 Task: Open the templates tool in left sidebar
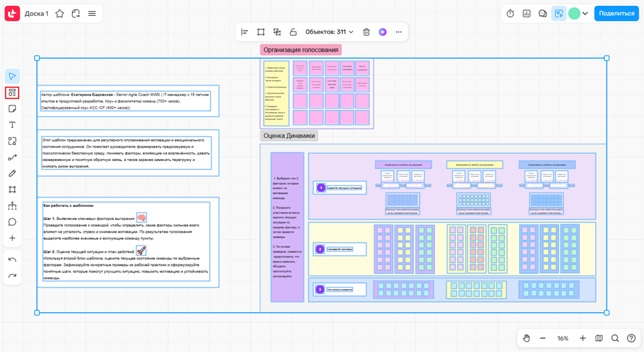point(12,93)
